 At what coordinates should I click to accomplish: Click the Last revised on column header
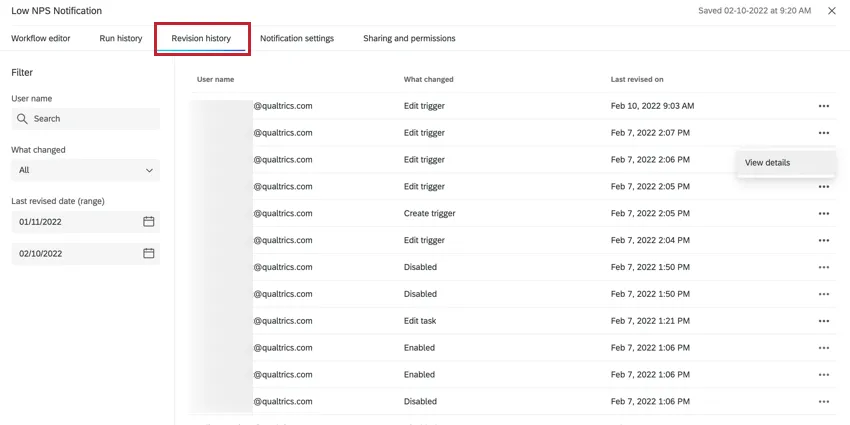click(x=637, y=79)
